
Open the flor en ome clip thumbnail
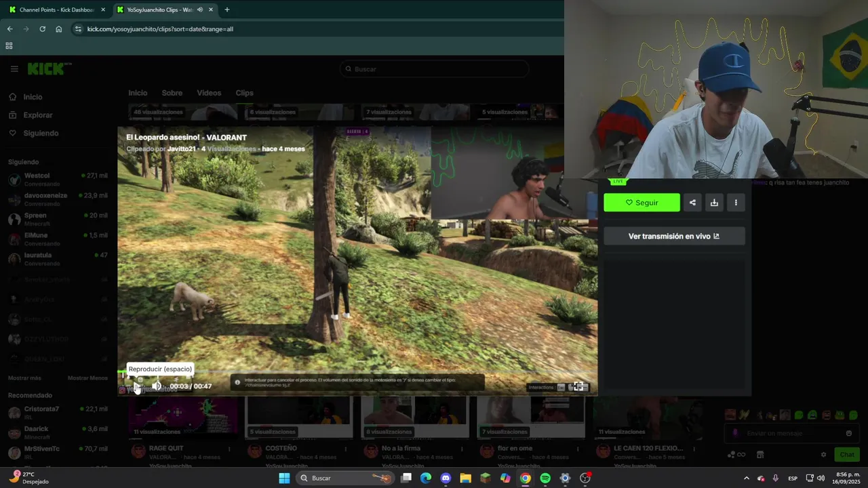(x=531, y=418)
